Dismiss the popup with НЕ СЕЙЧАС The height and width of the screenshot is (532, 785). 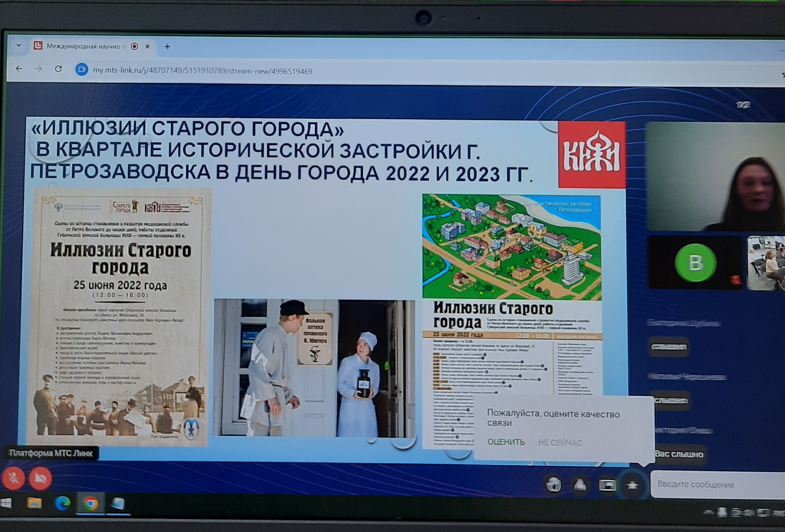tap(560, 442)
